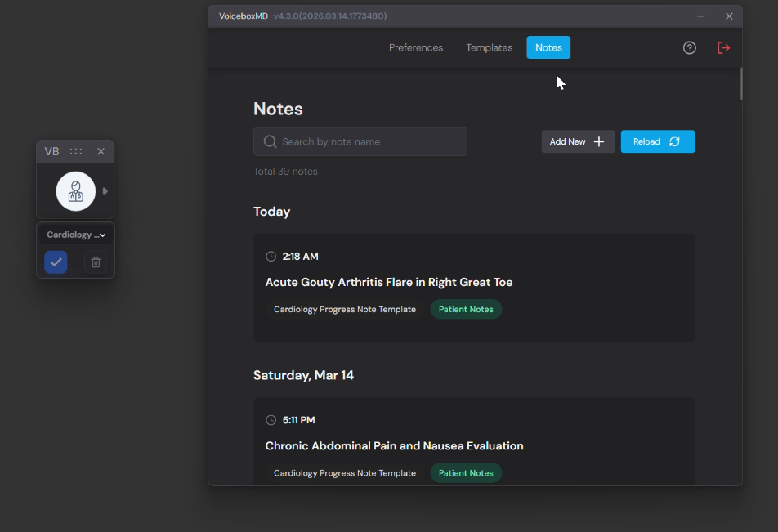The image size is (778, 532).
Task: Grab the widget drag handle dots
Action: [76, 151]
